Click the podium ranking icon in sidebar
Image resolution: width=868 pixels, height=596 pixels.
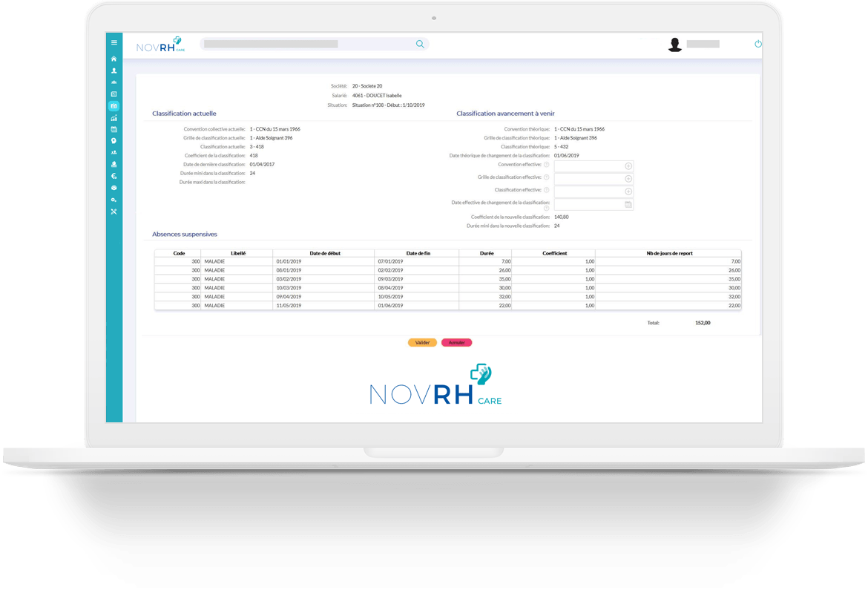pyautogui.click(x=114, y=82)
